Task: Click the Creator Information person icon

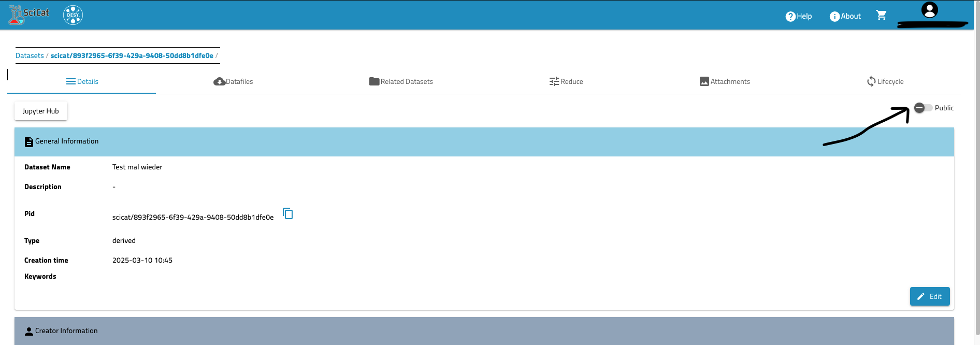Action: click(x=29, y=332)
